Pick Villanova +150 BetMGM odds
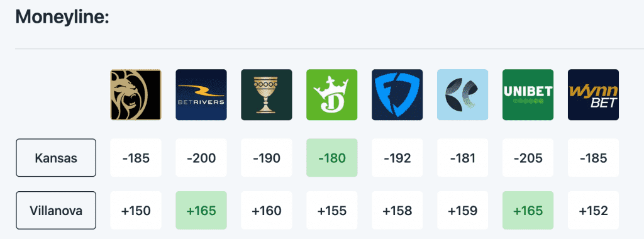Image resolution: width=644 pixels, height=239 pixels. point(136,210)
